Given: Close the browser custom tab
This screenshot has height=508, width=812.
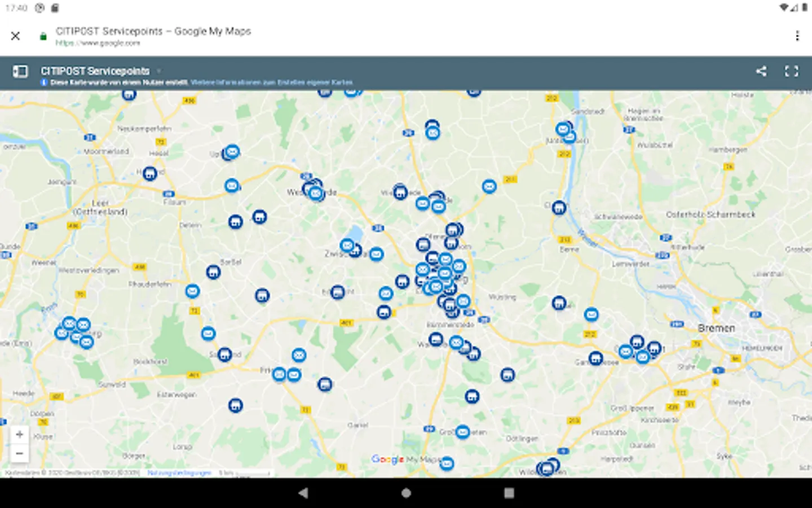Looking at the screenshot, I should (15, 36).
